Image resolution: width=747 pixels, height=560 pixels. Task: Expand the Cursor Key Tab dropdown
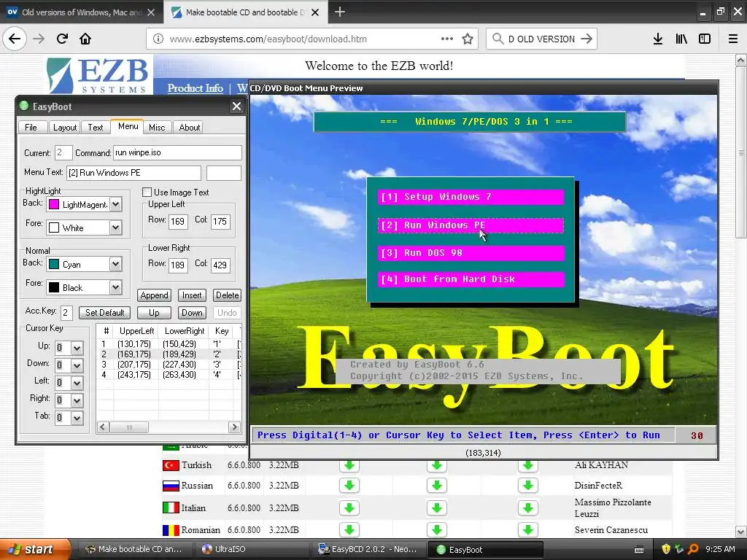click(x=77, y=418)
